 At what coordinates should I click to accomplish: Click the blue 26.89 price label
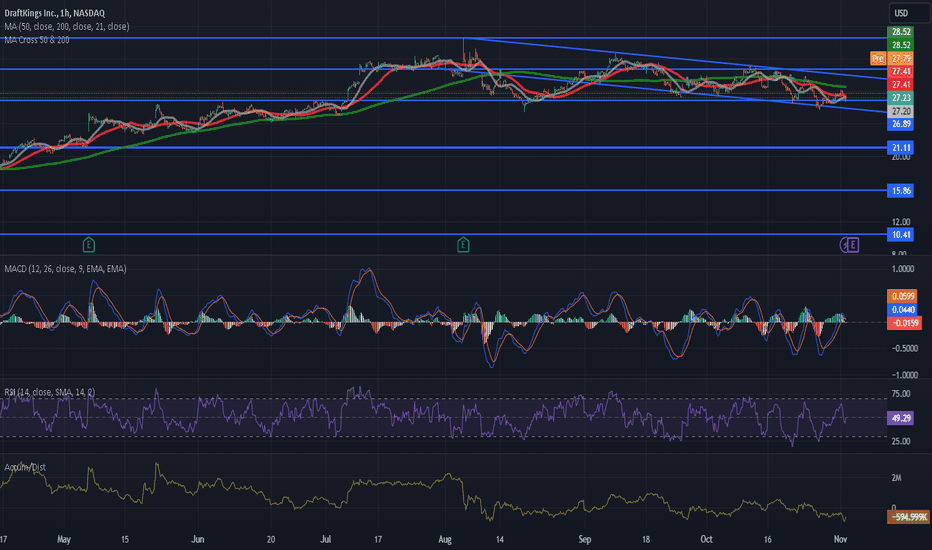pyautogui.click(x=900, y=124)
